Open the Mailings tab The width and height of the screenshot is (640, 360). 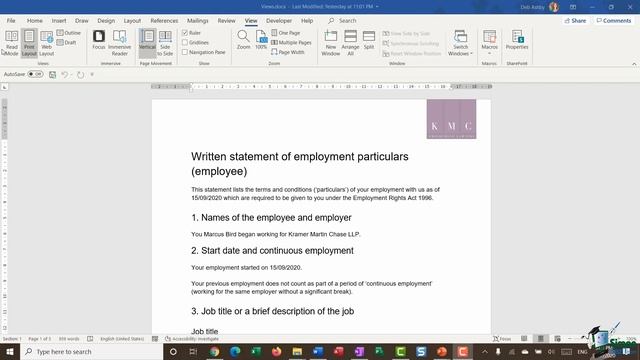click(x=198, y=20)
